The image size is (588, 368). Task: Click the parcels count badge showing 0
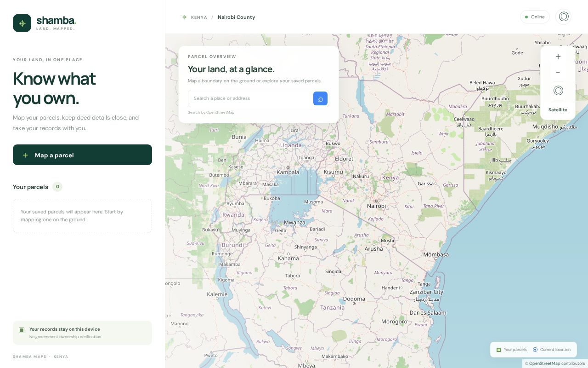(x=57, y=187)
